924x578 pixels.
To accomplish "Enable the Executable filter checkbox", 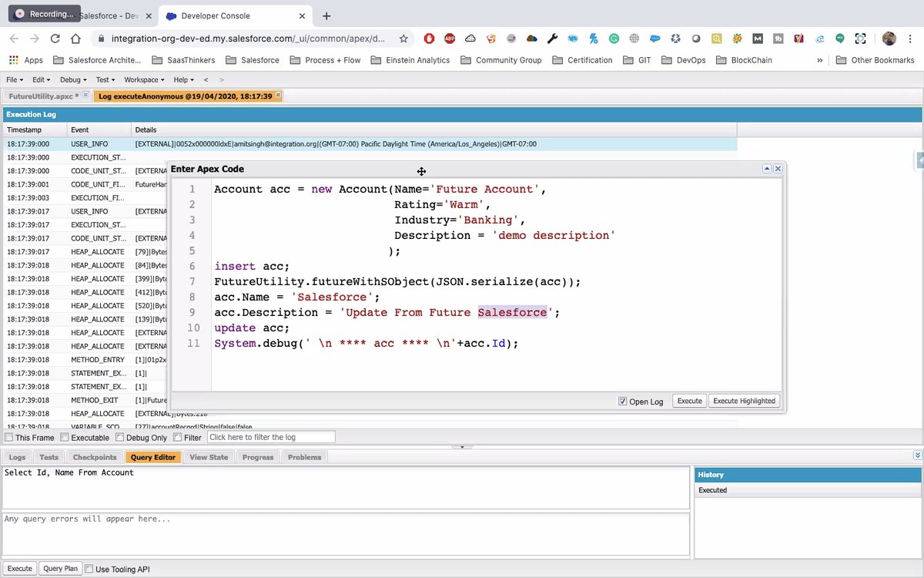I will (x=65, y=438).
